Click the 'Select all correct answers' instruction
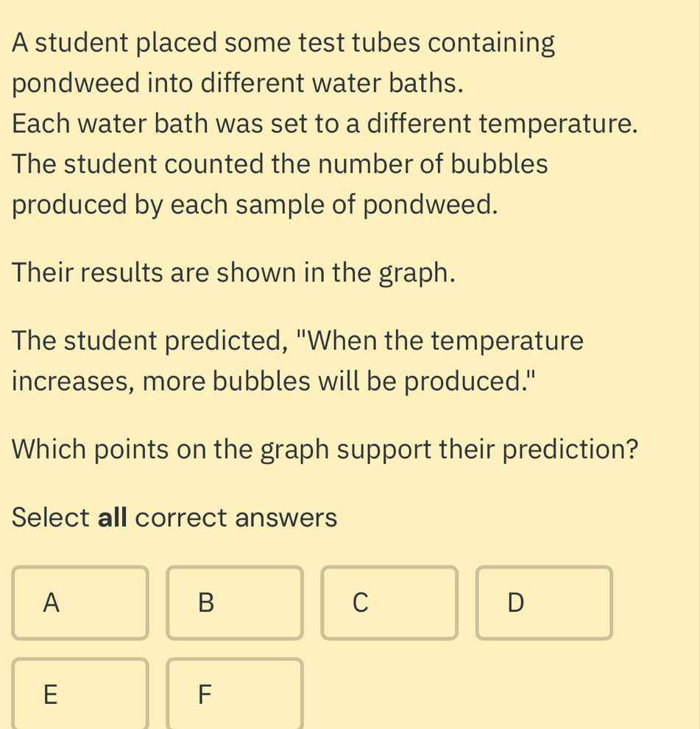Screen dimensions: 700x729 (174, 518)
